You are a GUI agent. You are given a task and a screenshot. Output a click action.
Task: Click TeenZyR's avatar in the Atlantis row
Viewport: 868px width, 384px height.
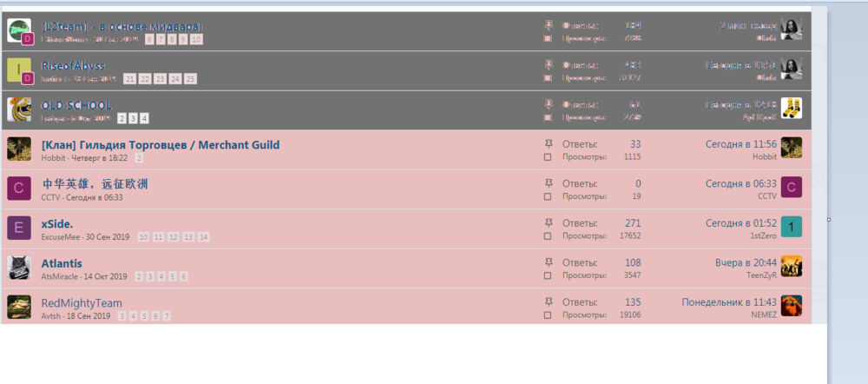[x=791, y=267]
